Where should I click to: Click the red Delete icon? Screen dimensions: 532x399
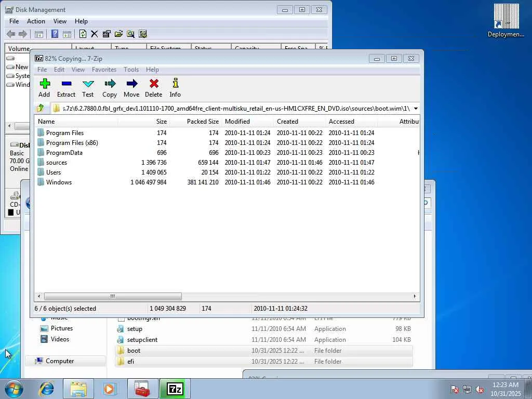pyautogui.click(x=154, y=88)
